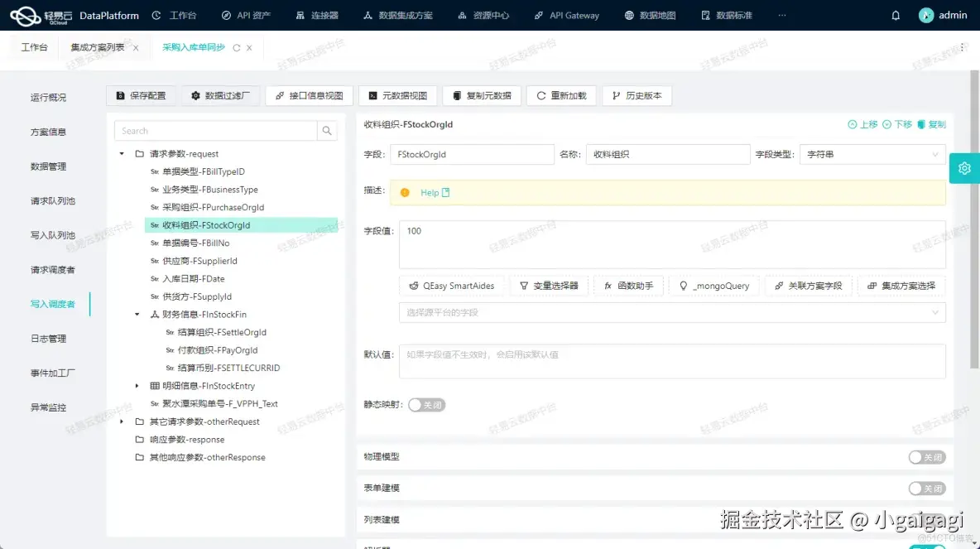Screen dimensions: 980x549
Task: Open 日志管理 in sidebar
Action: click(48, 339)
